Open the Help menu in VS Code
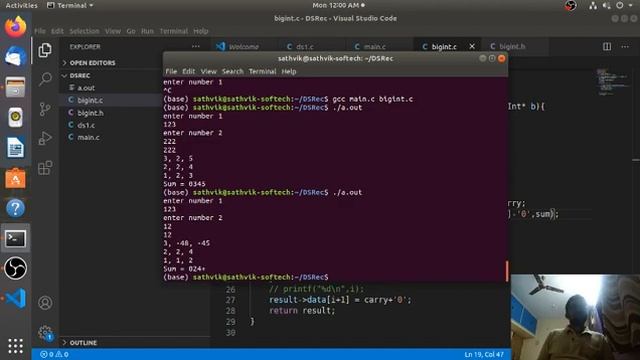640x360 pixels. (200, 31)
